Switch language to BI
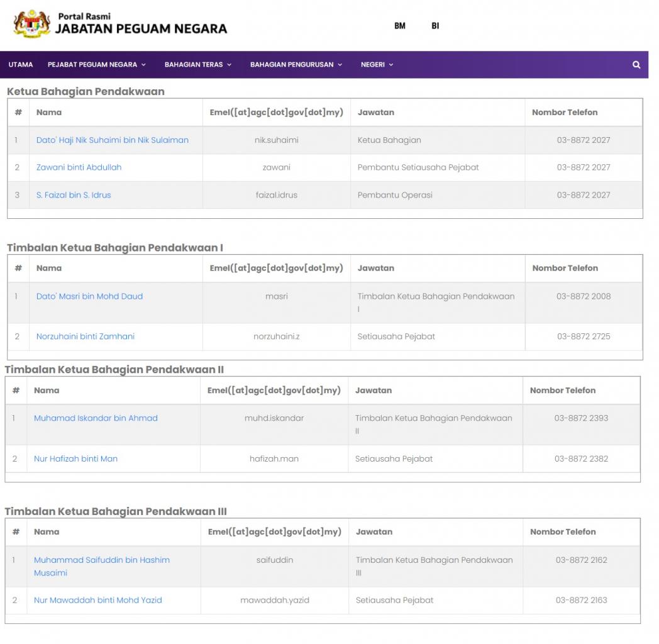Screen dimensions: 659x644 coord(435,26)
